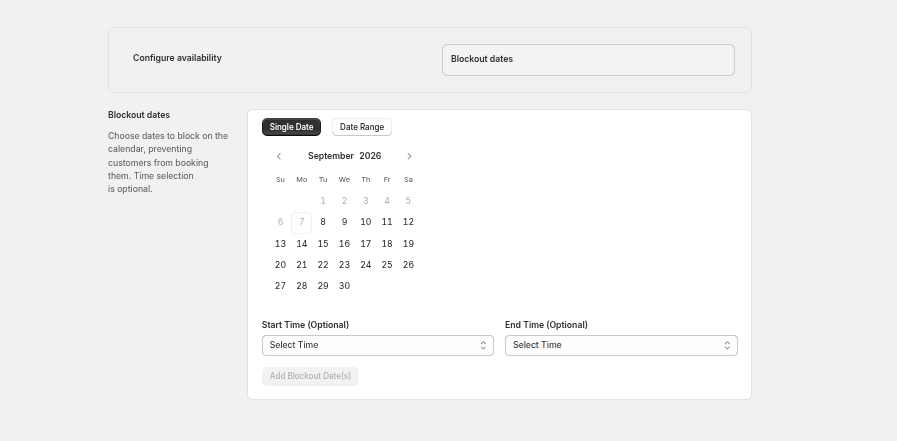The height and width of the screenshot is (441, 897).
Task: Click date 21 on calendar
Action: (x=301, y=265)
